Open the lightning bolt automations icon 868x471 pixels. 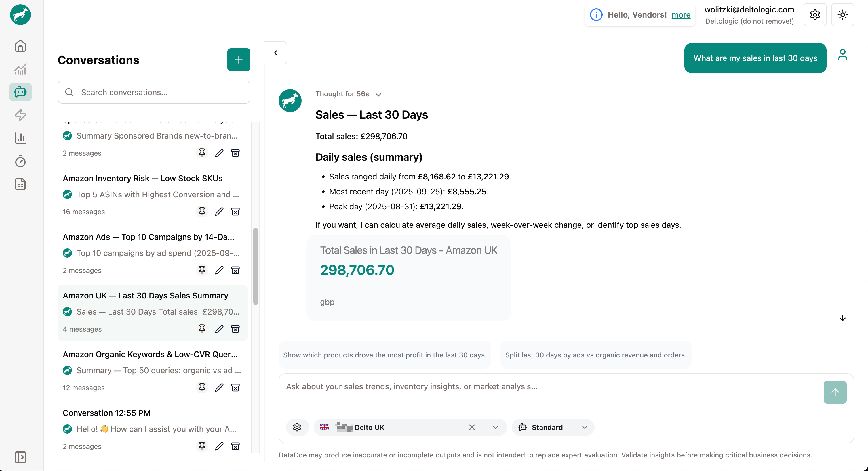point(20,115)
